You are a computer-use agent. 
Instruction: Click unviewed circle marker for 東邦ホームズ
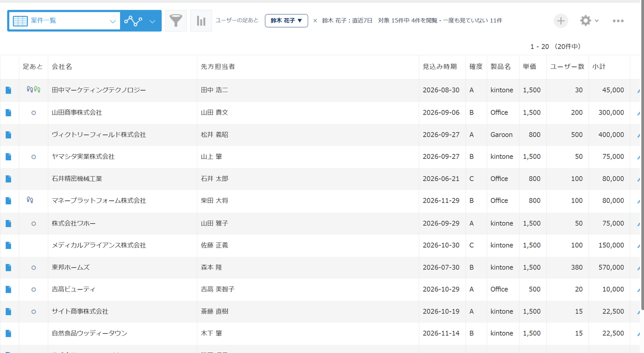tap(34, 267)
